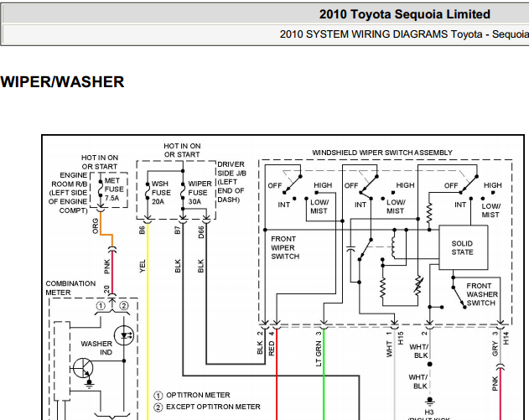
Task: Click the upper WHT/BLK wire label
Action: point(418,351)
